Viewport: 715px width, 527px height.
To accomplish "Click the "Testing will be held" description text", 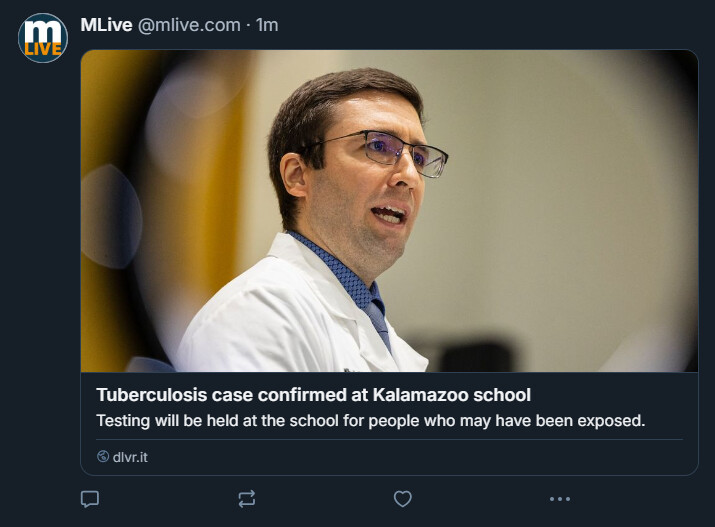I will [370, 421].
